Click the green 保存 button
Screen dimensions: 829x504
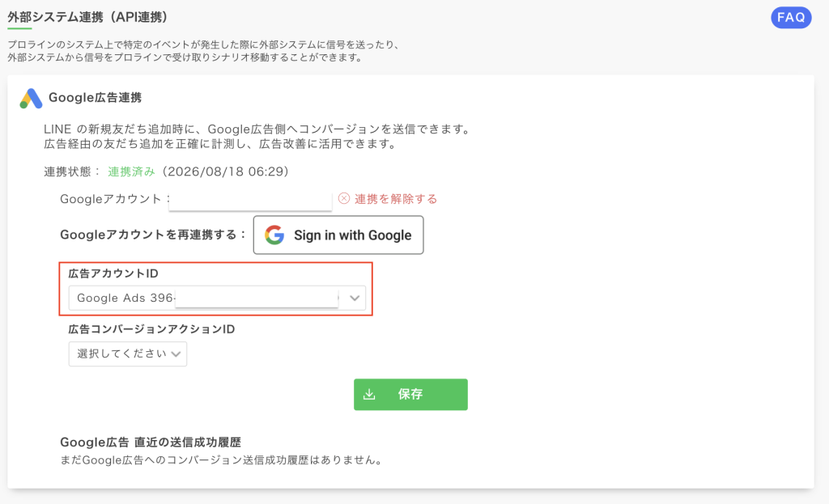tap(410, 395)
